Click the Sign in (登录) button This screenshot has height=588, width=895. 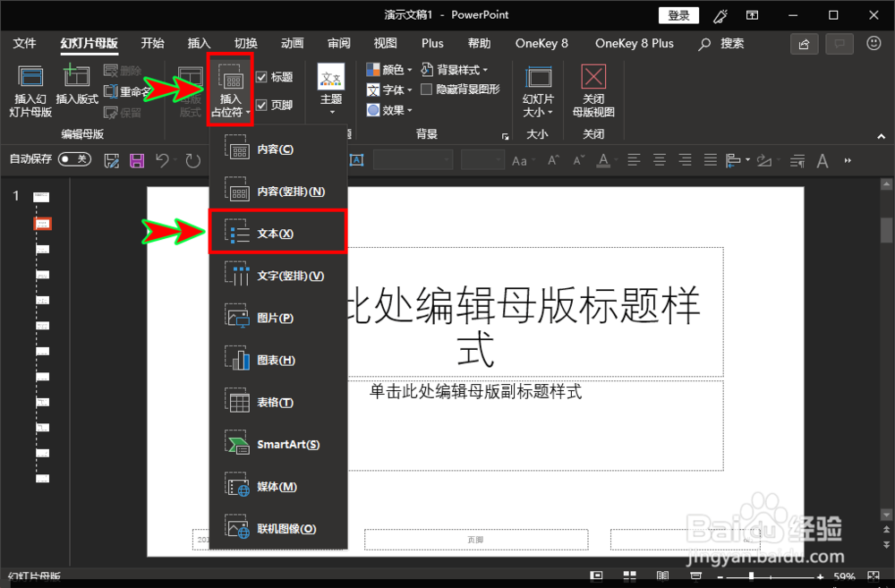tap(678, 15)
